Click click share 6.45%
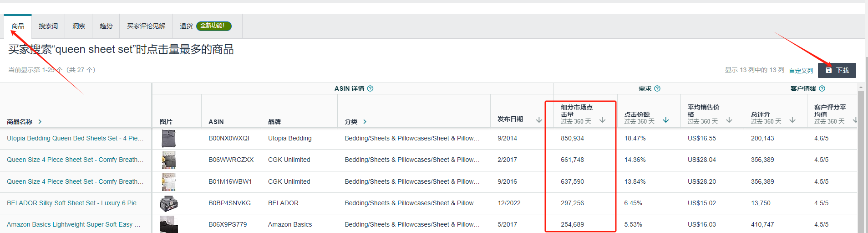The width and height of the screenshot is (868, 233). click(x=633, y=203)
